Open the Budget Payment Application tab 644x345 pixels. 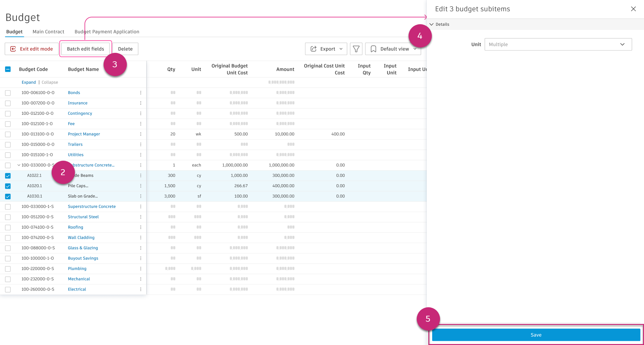(x=107, y=31)
